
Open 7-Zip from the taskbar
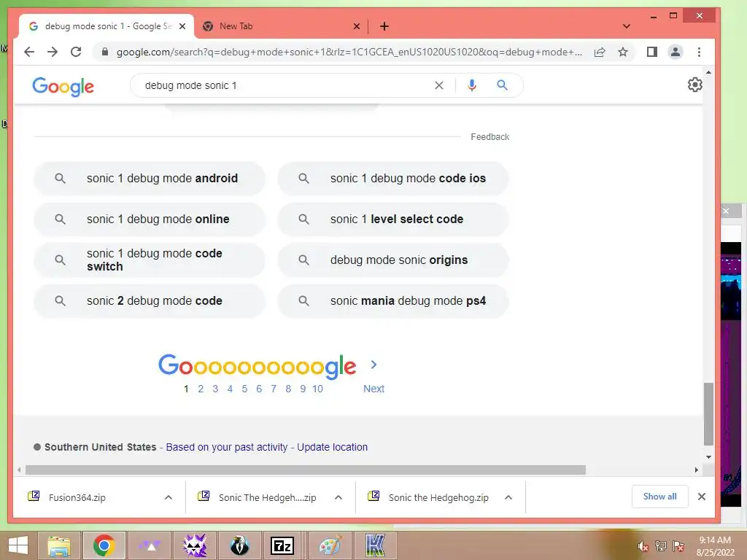(282, 545)
